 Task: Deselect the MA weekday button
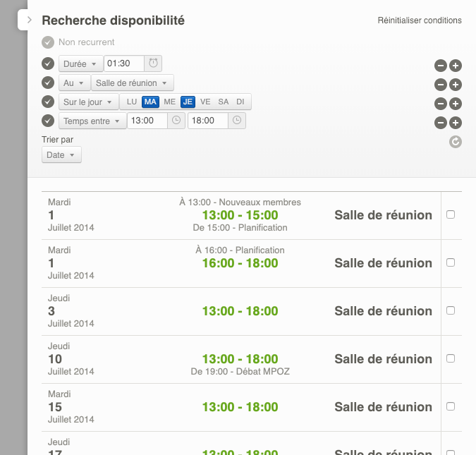point(150,102)
